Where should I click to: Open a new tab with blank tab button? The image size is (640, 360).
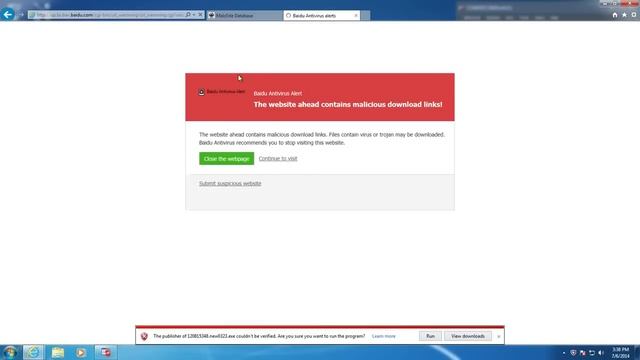(x=366, y=16)
